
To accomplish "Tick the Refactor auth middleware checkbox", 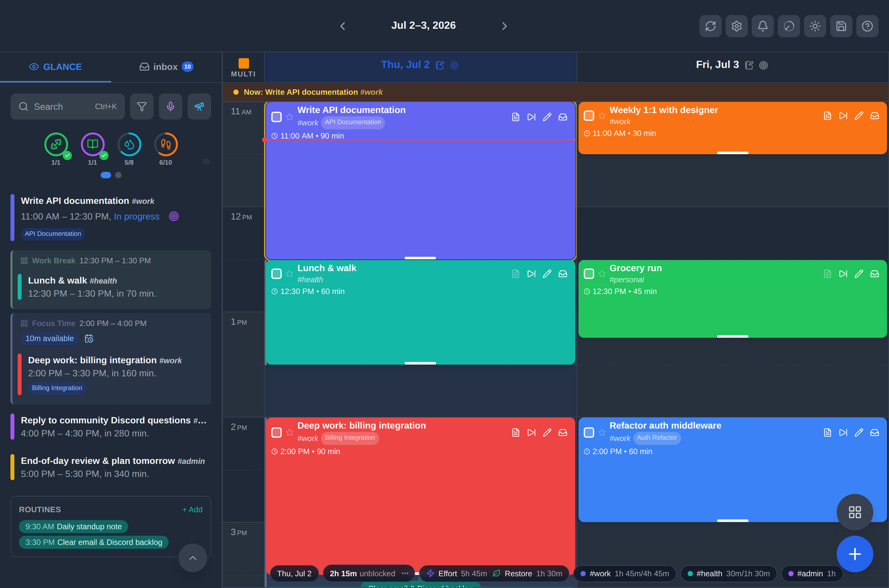I will 588,432.
